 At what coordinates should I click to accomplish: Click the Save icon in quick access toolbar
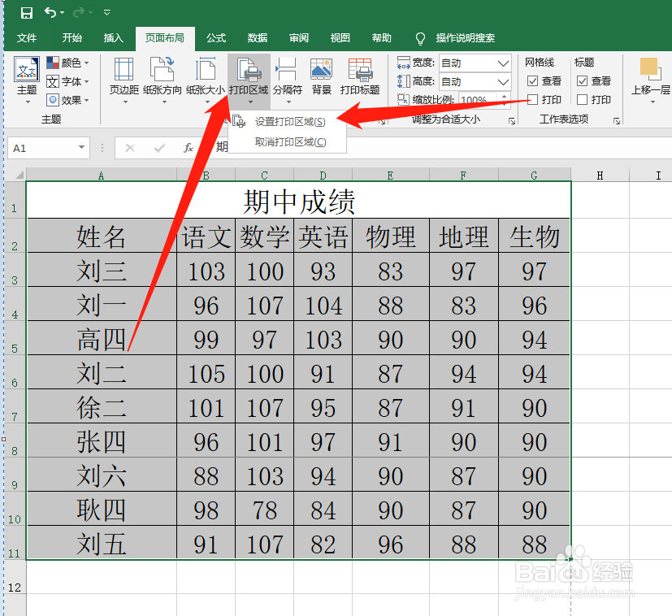click(27, 13)
